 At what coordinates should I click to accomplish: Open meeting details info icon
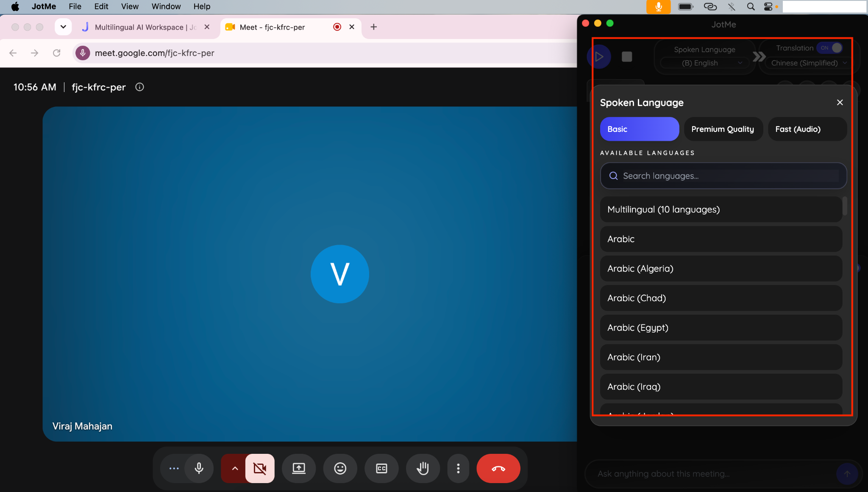[x=139, y=87]
